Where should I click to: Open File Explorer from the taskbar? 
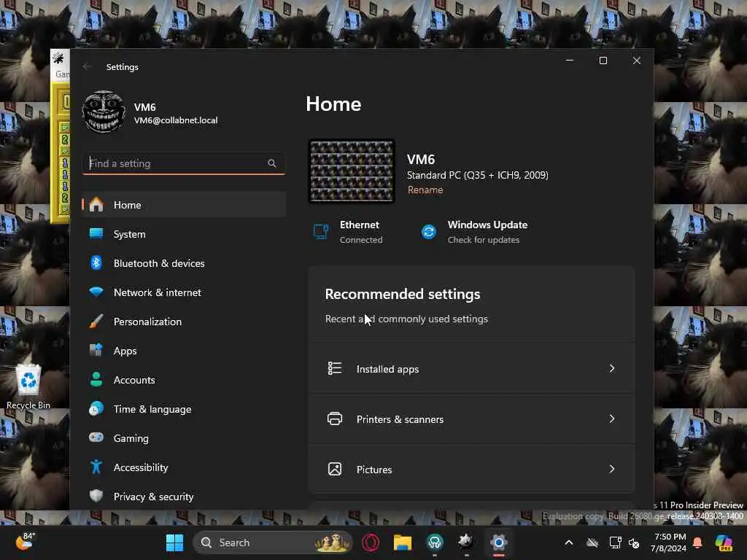pyautogui.click(x=403, y=542)
